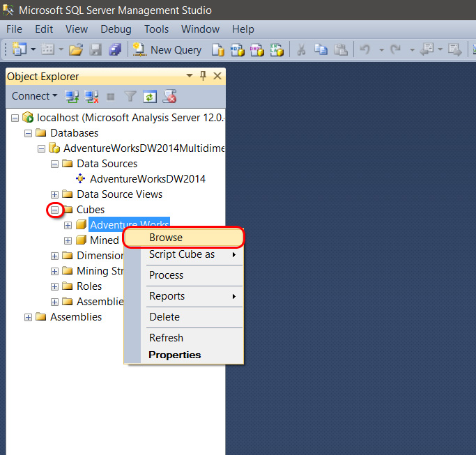The width and height of the screenshot is (476, 455).
Task: Click the Redo arrow icon
Action: point(396,49)
